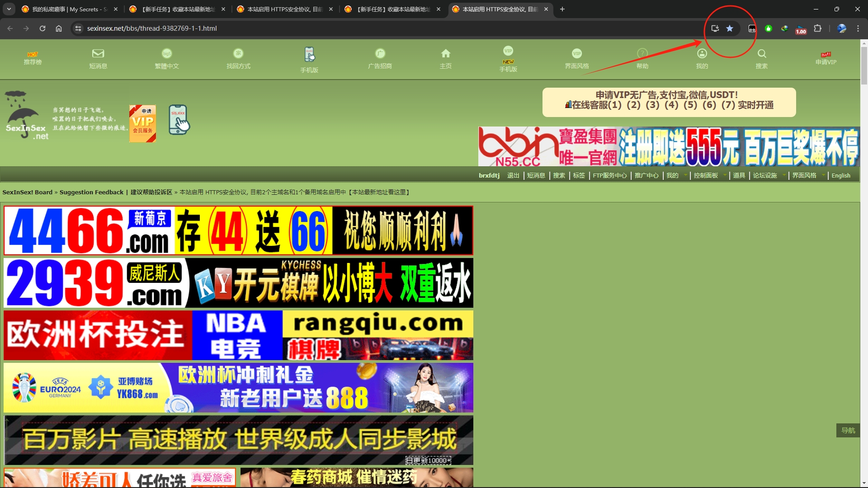Viewport: 868px width, 488px height.
Task: Expand the 论坛设施 dropdown arrow
Action: pyautogui.click(x=784, y=175)
